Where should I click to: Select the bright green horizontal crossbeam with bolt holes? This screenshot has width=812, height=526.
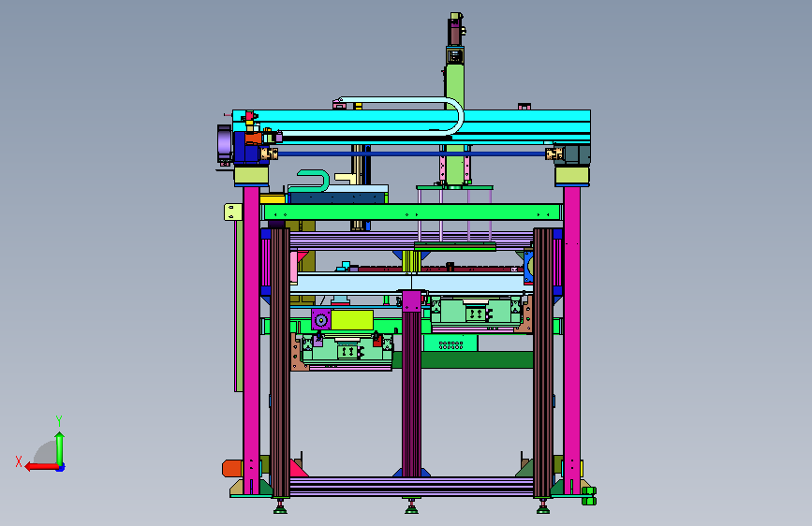click(412, 212)
